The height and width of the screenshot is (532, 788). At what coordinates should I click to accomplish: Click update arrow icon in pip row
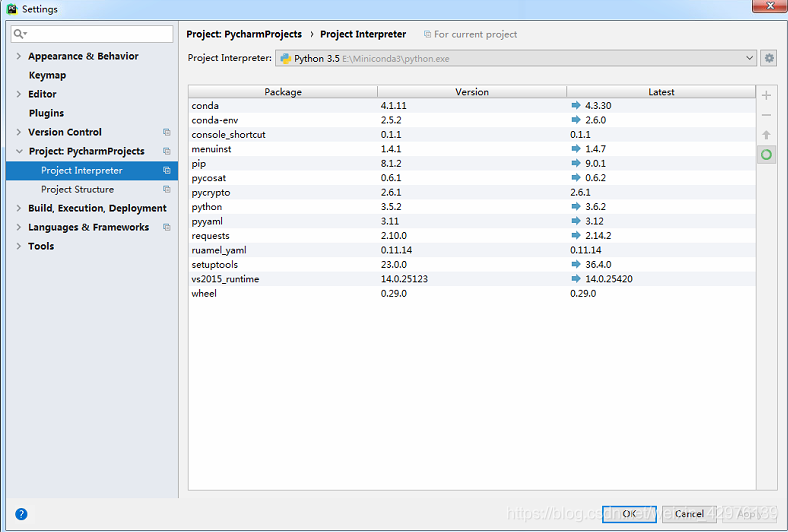pos(576,163)
